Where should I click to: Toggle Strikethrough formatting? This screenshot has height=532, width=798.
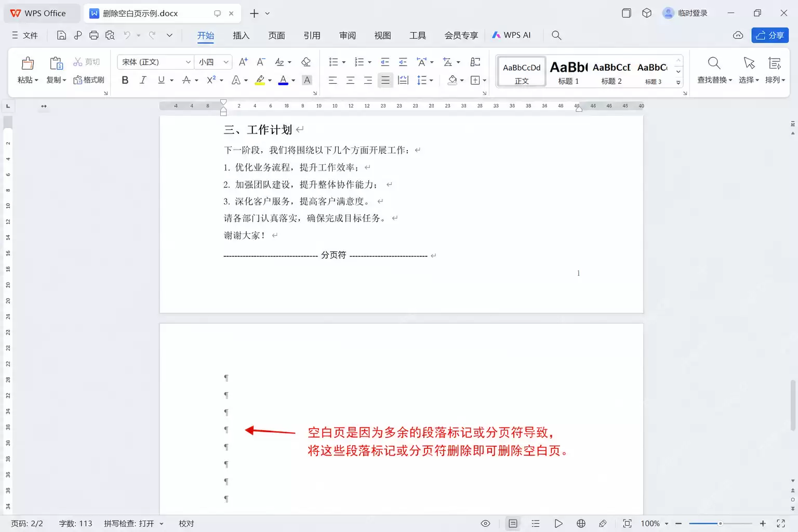[186, 80]
